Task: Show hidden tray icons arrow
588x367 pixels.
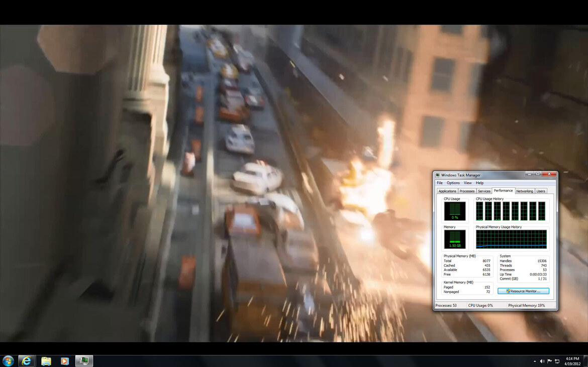Action: tap(535, 361)
